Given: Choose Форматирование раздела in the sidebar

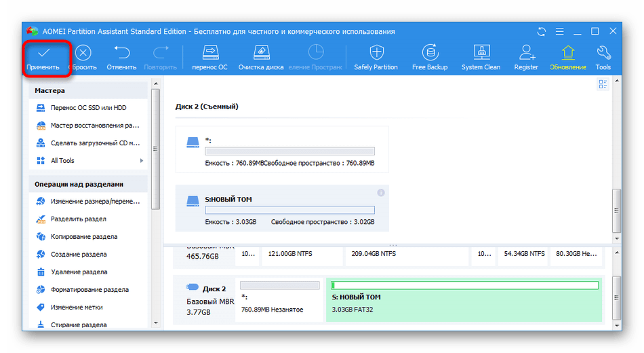Looking at the screenshot, I should tap(89, 290).
